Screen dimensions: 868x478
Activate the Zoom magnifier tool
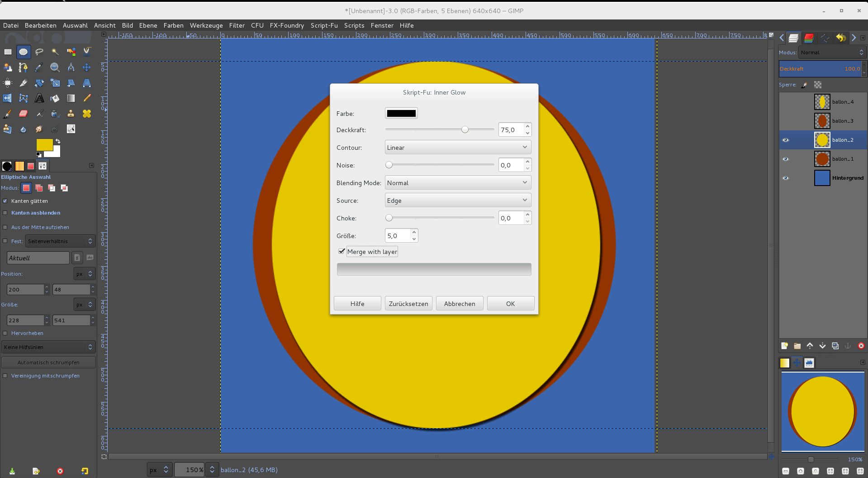[55, 67]
